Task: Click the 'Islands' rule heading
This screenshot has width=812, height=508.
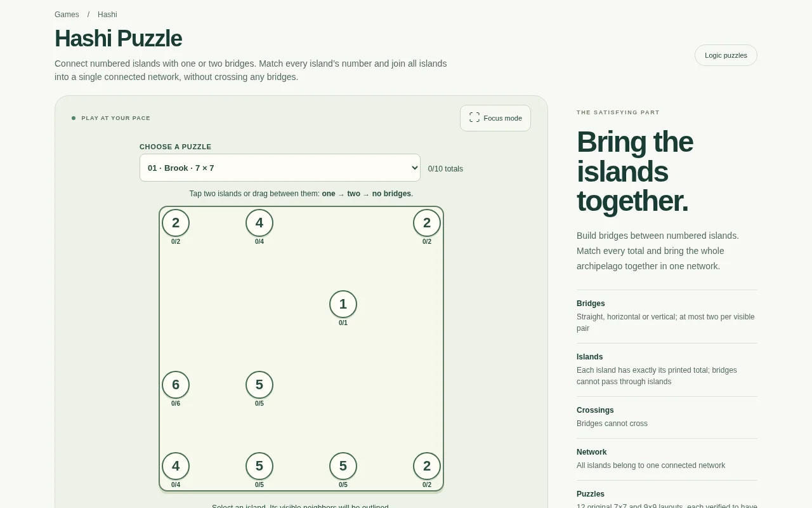Action: 589,357
